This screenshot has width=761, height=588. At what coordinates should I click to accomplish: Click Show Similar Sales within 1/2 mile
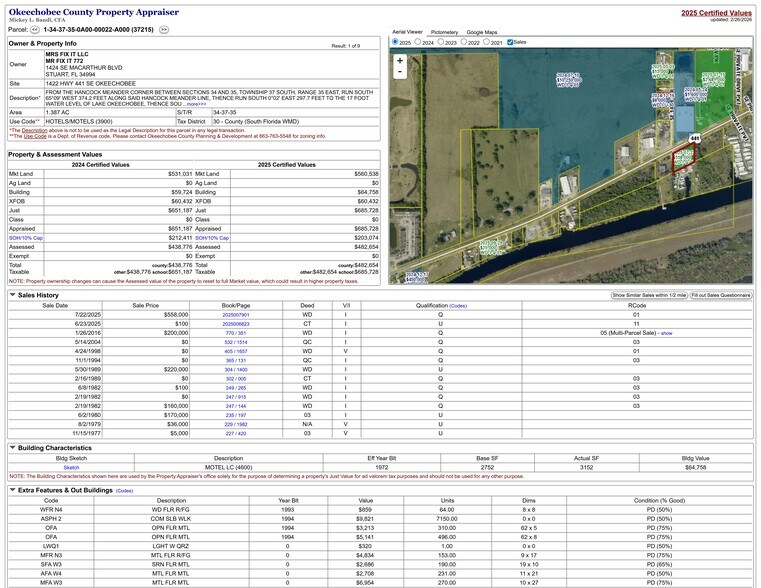pos(648,296)
